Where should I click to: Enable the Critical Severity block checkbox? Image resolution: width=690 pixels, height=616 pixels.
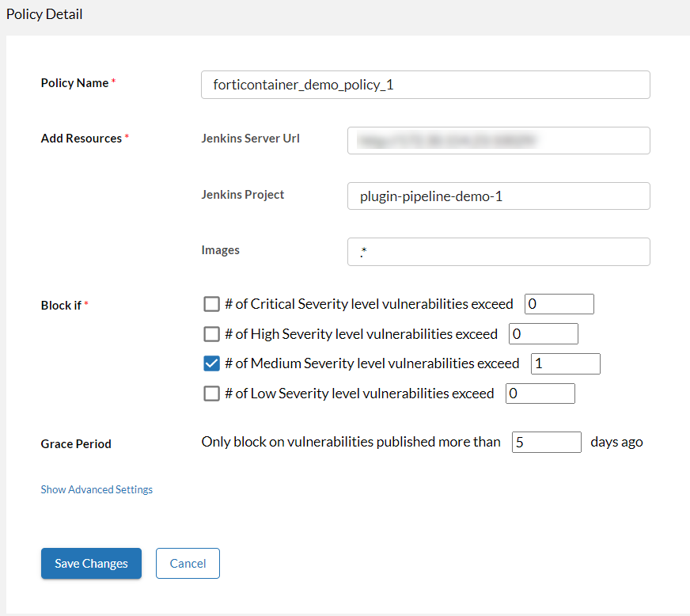211,304
